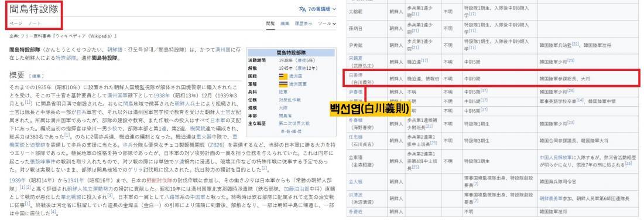The image size is (644, 220).
Task: Switch to the ノート tab
Action: [35, 23]
